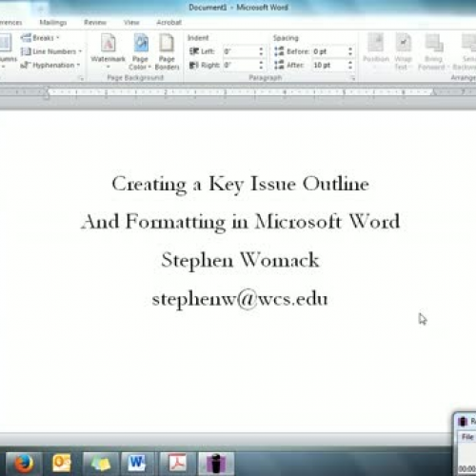Open Firefox from the taskbar
Image resolution: width=476 pixels, height=476 pixels.
pyautogui.click(x=24, y=464)
